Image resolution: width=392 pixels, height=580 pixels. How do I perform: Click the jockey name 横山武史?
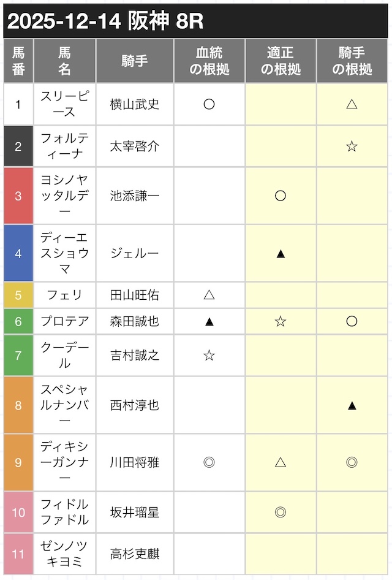click(x=135, y=104)
